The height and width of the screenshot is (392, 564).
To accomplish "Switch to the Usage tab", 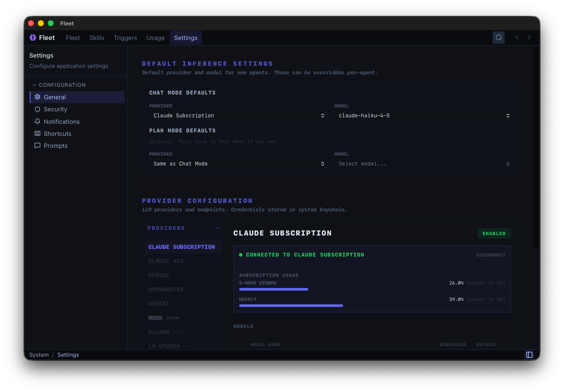I will coord(155,37).
